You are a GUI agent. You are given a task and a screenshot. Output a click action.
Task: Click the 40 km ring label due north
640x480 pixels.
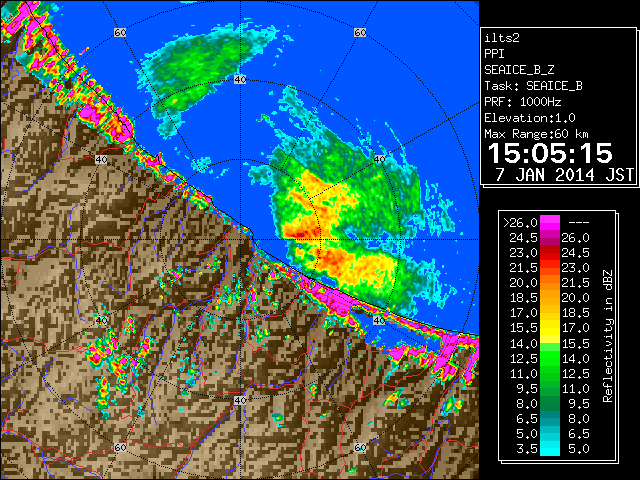(x=240, y=79)
